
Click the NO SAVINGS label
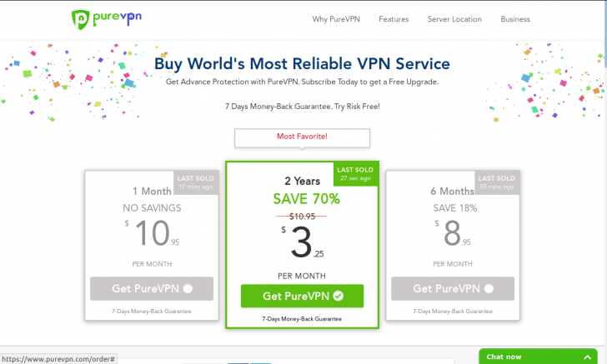(152, 208)
